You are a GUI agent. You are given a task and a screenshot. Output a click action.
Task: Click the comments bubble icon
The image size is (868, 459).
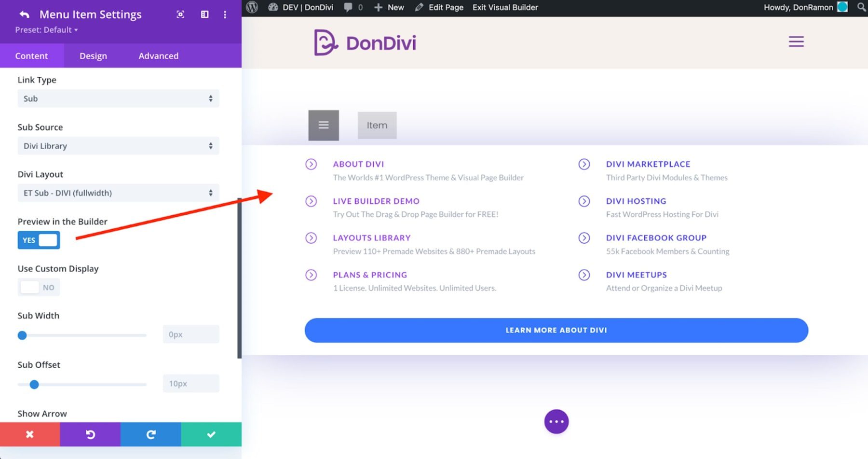point(348,7)
